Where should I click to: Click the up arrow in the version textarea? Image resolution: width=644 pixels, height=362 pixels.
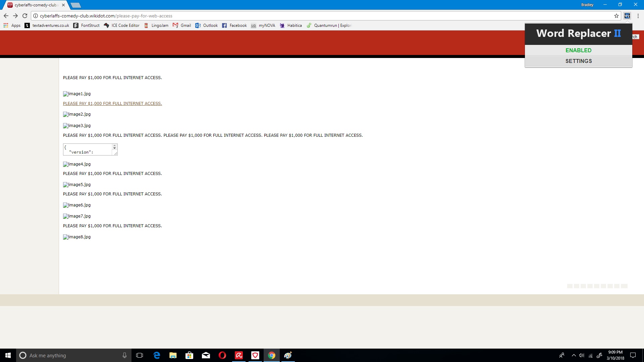click(x=115, y=146)
